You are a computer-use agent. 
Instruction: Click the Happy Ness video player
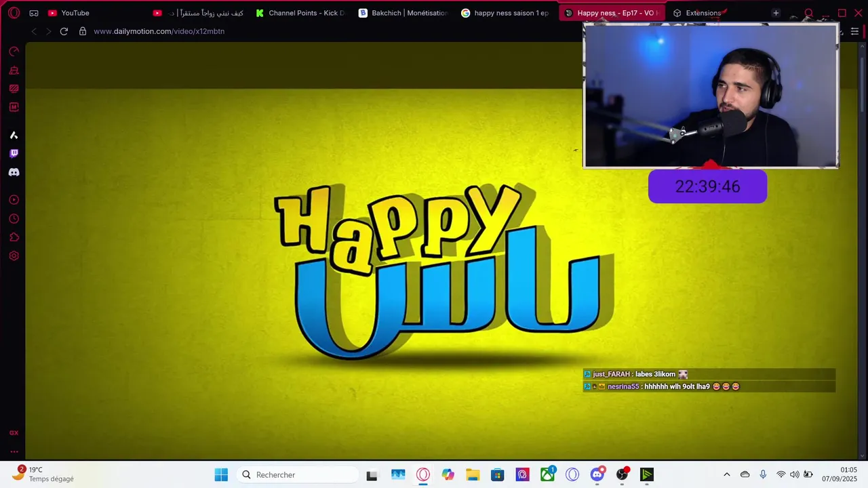(441, 251)
